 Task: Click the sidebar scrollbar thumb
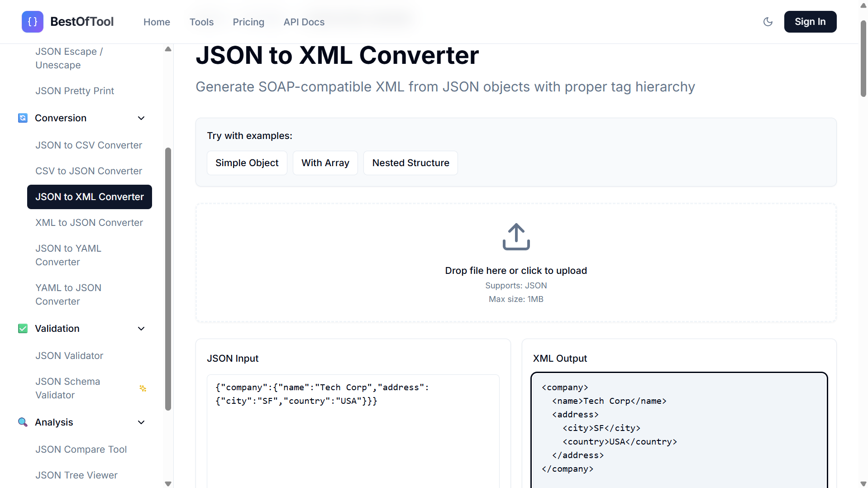168,279
